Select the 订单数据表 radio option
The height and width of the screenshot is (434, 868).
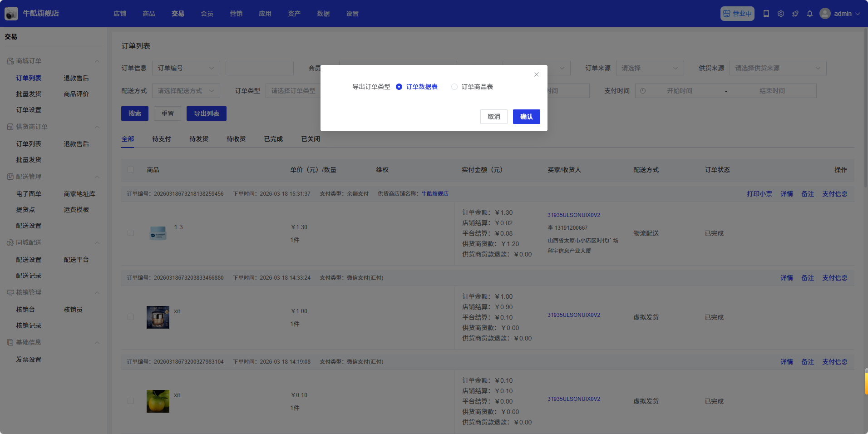point(399,87)
